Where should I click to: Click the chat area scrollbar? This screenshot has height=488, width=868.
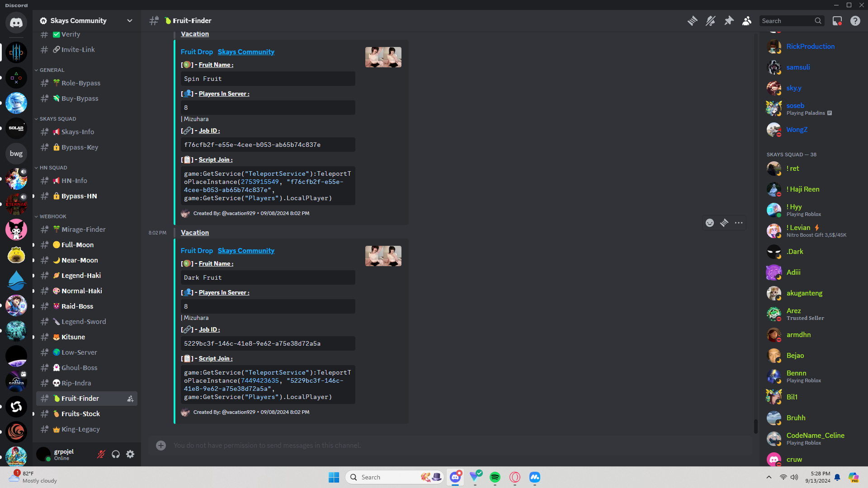755,427
